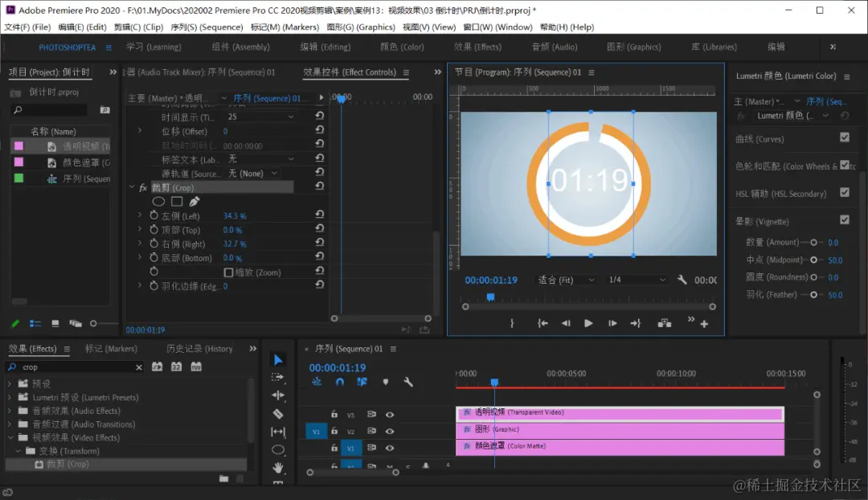Viewport: 868px width, 500px height.
Task: Create new custom bin in Effects panel
Action: point(223,478)
